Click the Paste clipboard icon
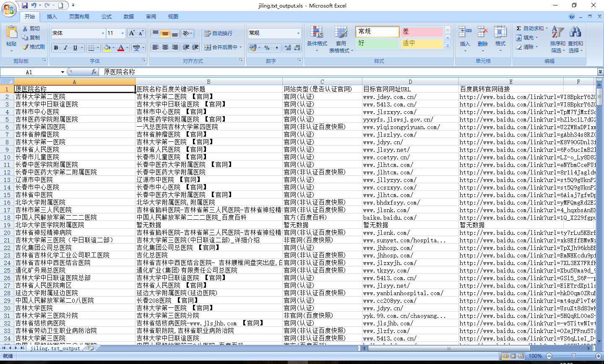Viewport: 604px width, 364px height. point(11,33)
